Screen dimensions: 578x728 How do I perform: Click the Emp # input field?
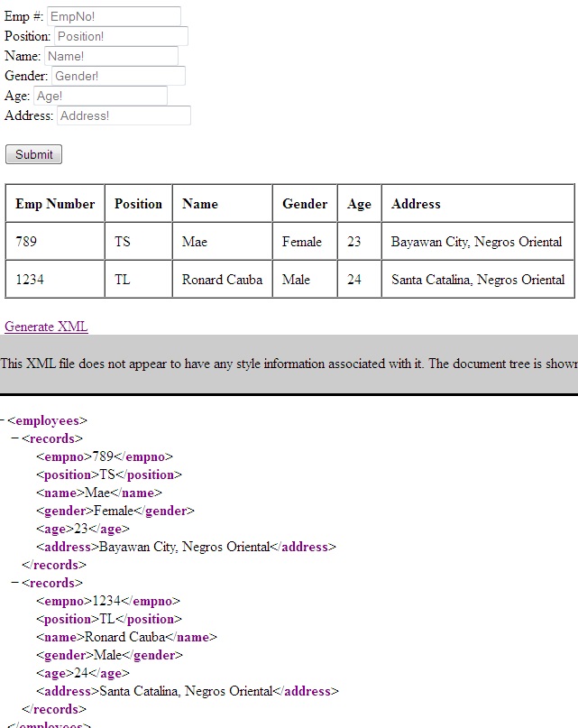click(x=114, y=16)
